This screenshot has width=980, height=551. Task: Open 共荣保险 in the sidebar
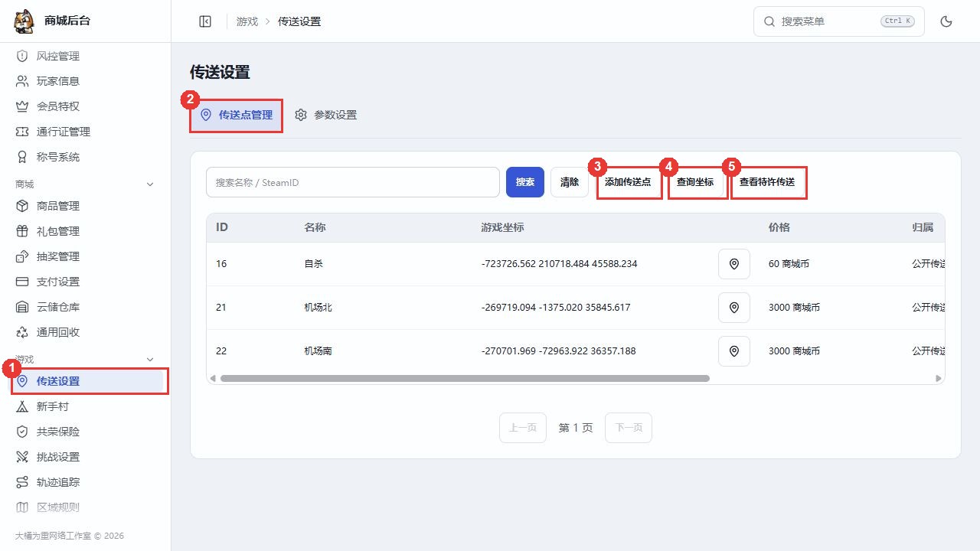pos(85,432)
